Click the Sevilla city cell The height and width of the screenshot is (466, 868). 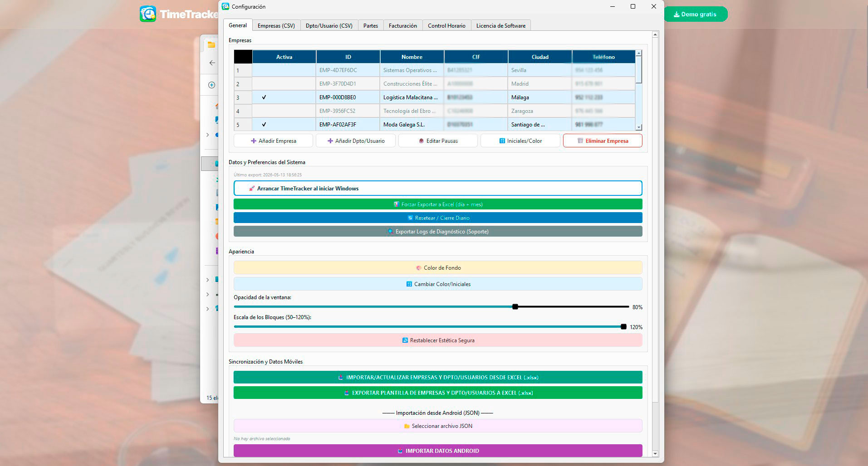[x=540, y=70]
